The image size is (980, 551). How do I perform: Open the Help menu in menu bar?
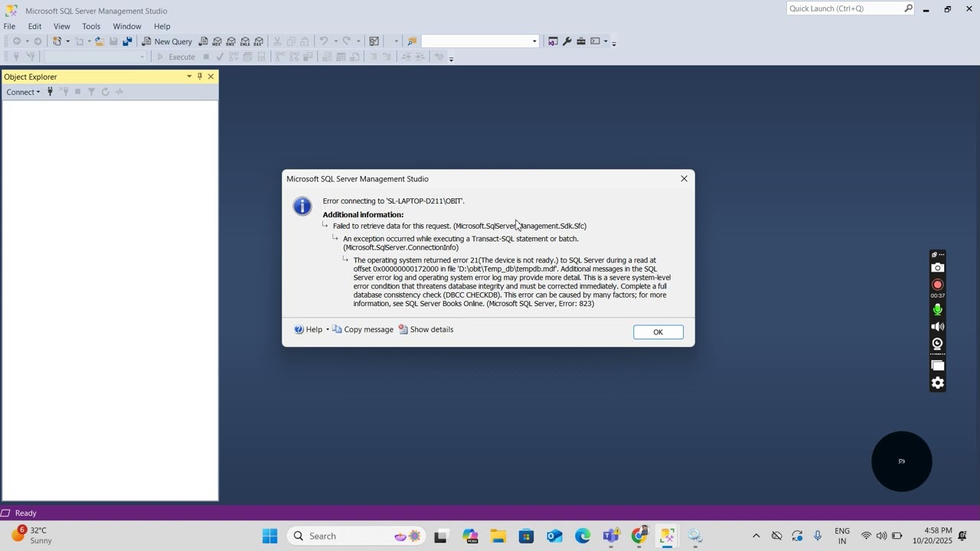(x=162, y=26)
